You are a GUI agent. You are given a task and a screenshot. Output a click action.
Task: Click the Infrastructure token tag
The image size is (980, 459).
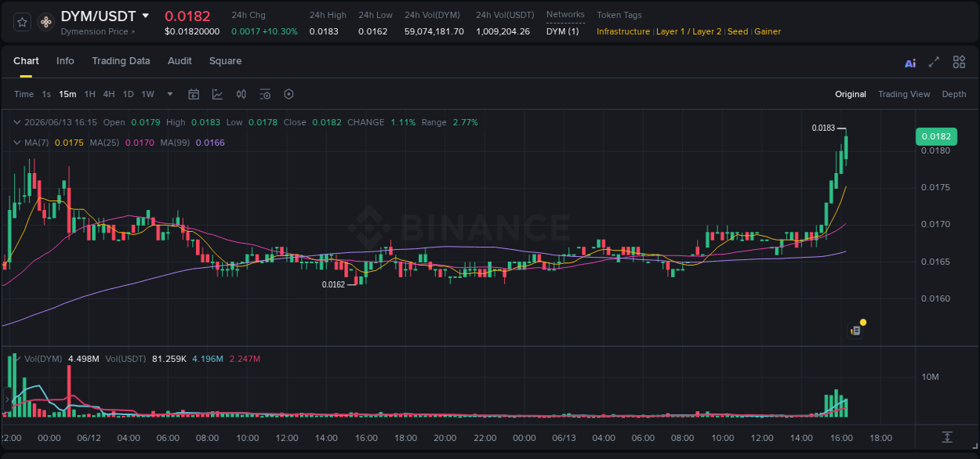click(x=623, y=31)
